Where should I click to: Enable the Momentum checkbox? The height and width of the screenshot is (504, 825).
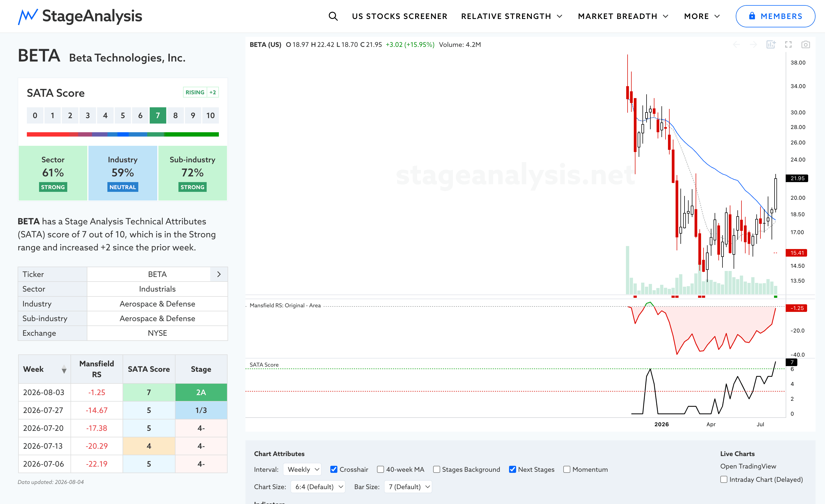click(567, 469)
